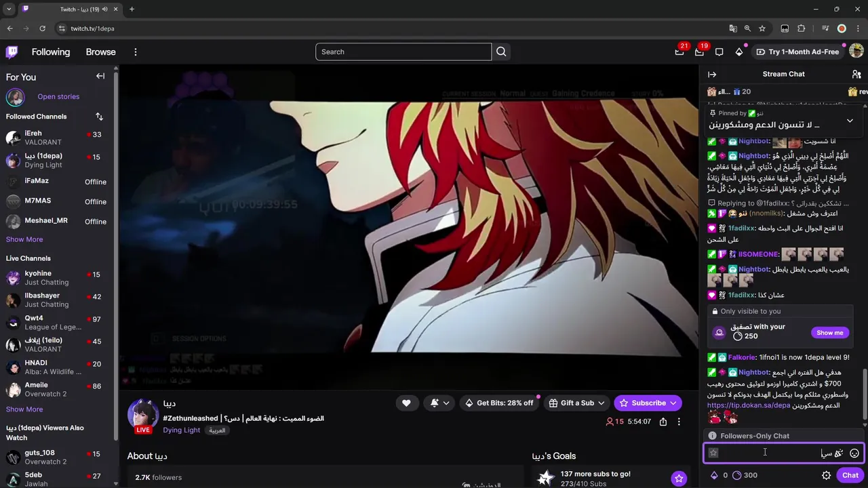
Task: Open the chat community users list icon
Action: pyautogui.click(x=856, y=74)
